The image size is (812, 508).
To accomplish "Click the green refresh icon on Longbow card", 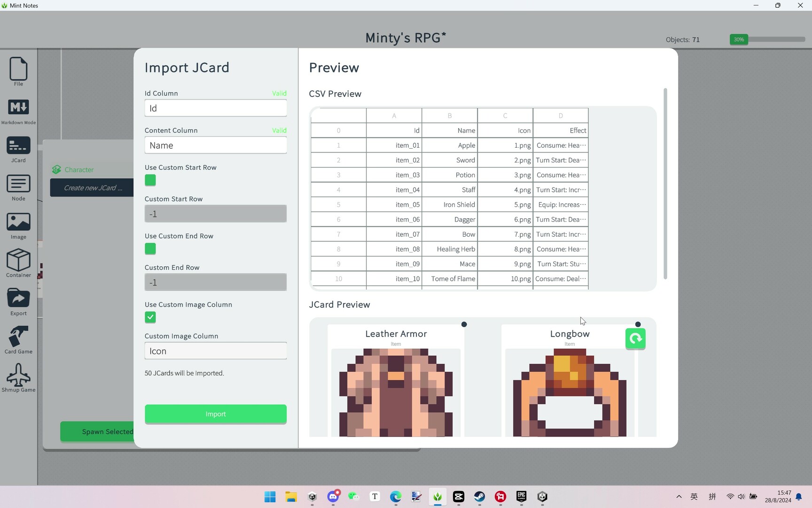I will click(x=635, y=339).
